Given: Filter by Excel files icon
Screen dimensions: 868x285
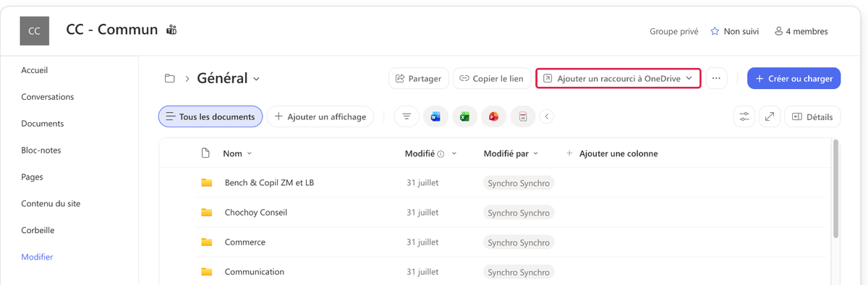Looking at the screenshot, I should click(464, 116).
